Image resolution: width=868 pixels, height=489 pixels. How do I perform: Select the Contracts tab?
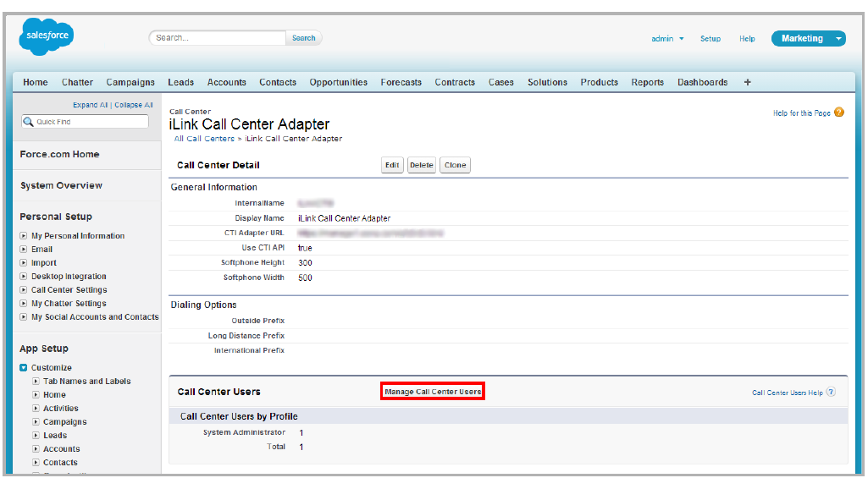[455, 82]
